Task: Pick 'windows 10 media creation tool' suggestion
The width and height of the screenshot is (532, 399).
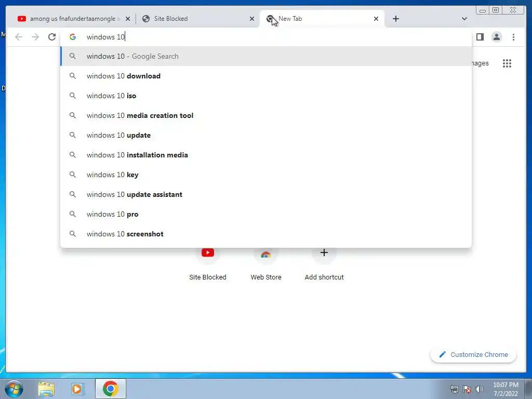Action: (266, 115)
